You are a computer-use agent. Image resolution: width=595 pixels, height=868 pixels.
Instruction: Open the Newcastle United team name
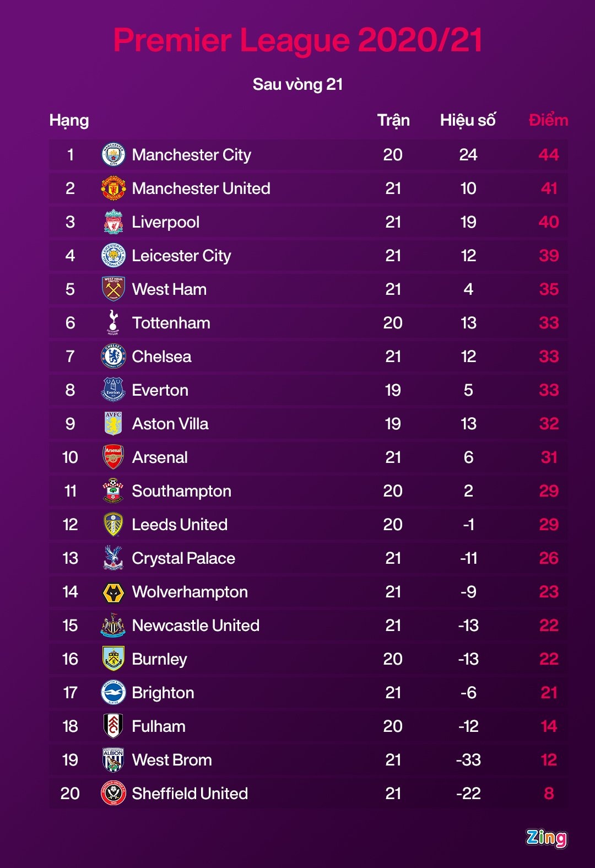[x=196, y=626]
